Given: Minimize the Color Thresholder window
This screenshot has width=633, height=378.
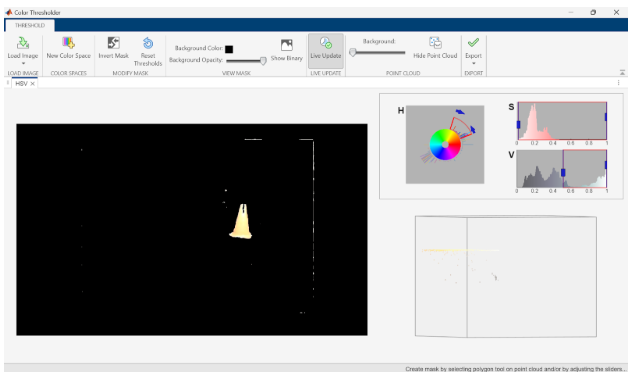Looking at the screenshot, I should [x=571, y=13].
